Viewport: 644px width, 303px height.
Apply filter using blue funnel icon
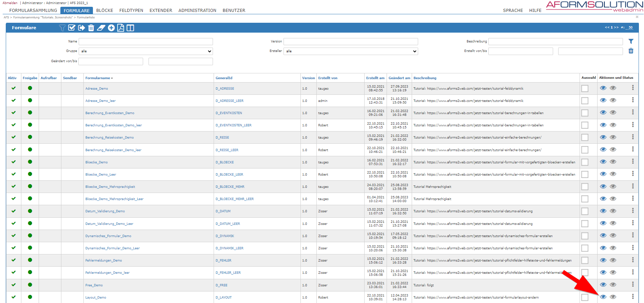pyautogui.click(x=631, y=41)
